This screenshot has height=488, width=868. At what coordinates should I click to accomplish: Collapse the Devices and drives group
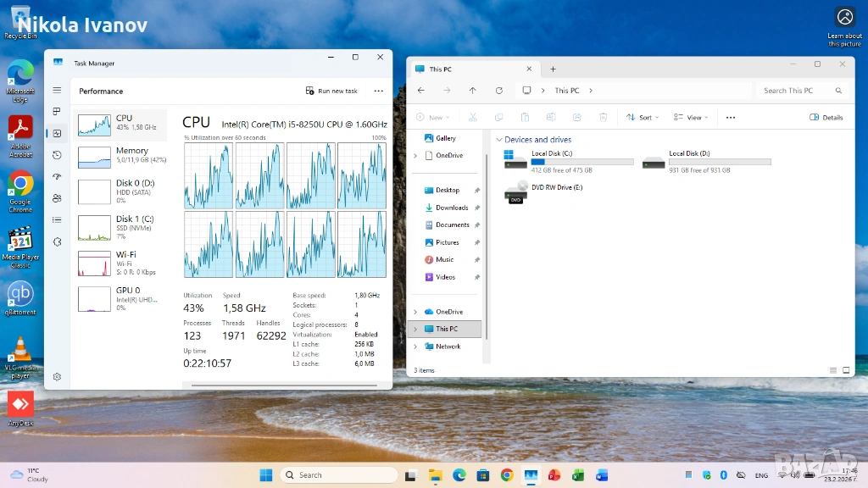click(499, 140)
